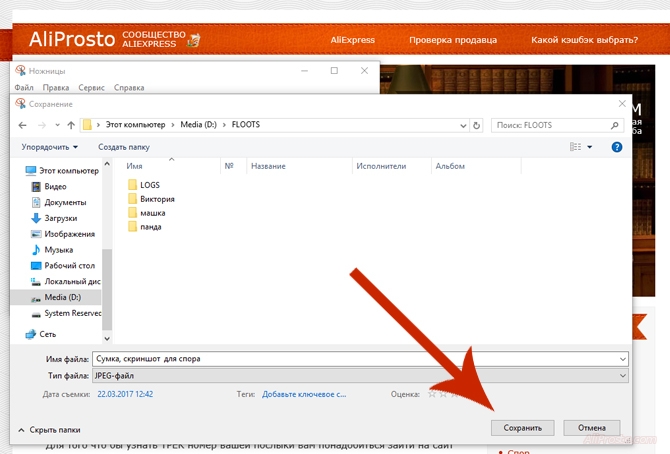Select Загрузки in the navigation pane
Viewport: 670px width, 454px height.
(60, 218)
